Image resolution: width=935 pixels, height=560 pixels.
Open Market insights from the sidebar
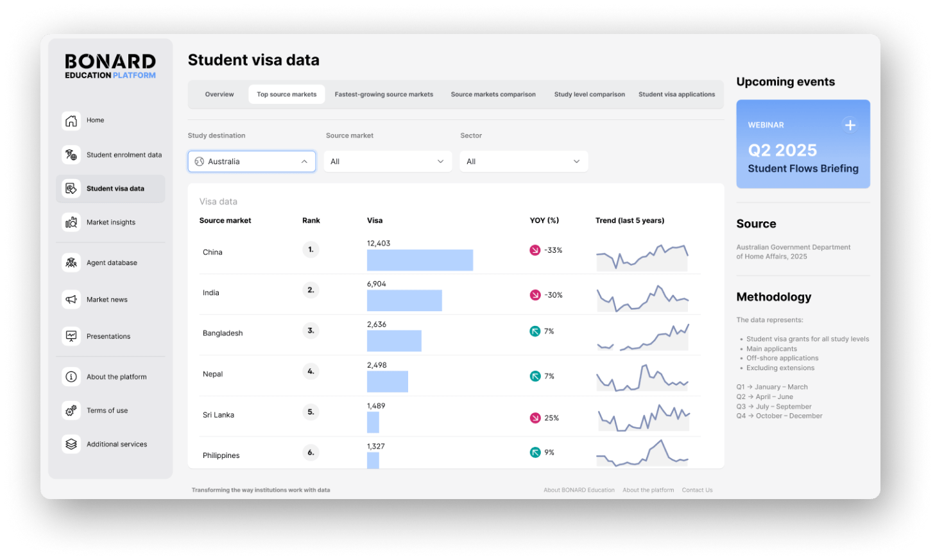tap(71, 222)
